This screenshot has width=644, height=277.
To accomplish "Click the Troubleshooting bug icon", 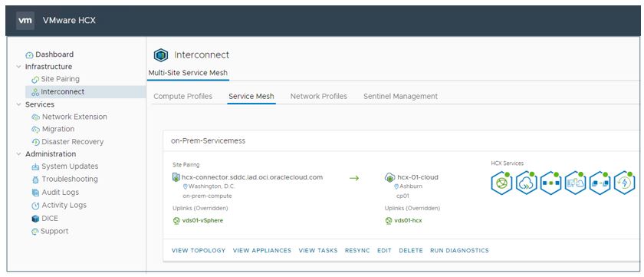I will tap(35, 180).
